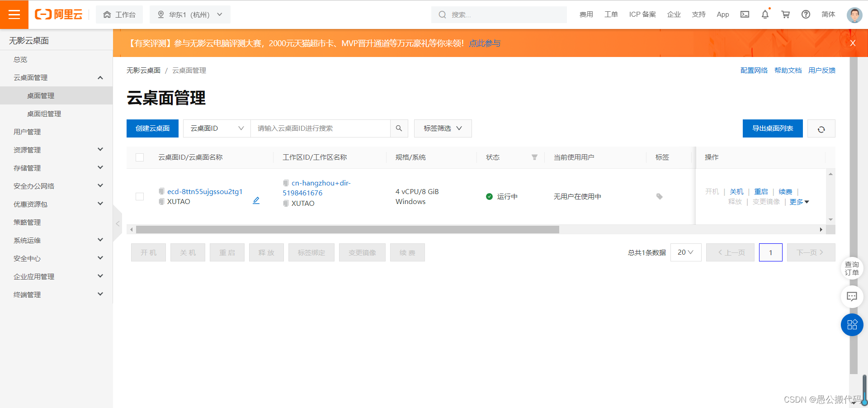This screenshot has width=868, height=408.
Task: Select 桌面组管理 in the sidebar
Action: pyautogui.click(x=43, y=114)
